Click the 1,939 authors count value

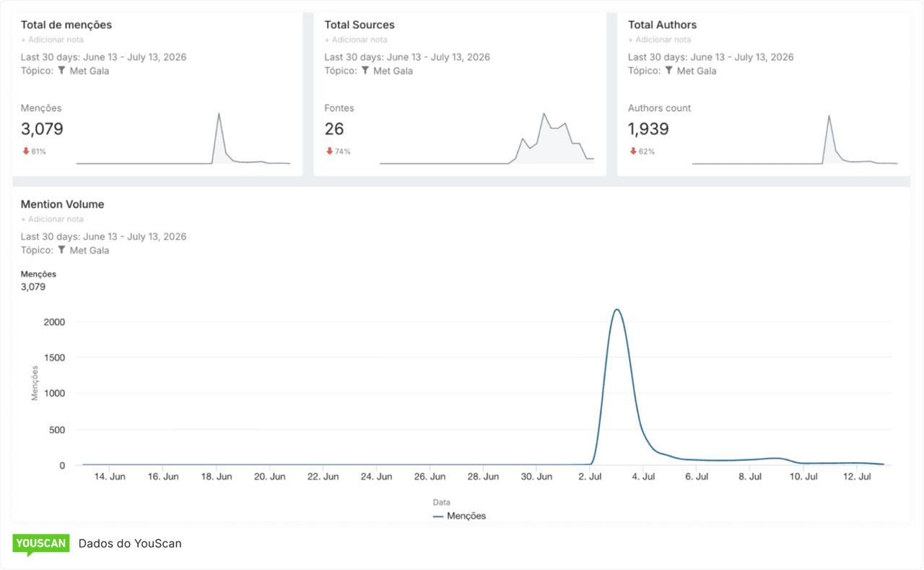pos(648,129)
